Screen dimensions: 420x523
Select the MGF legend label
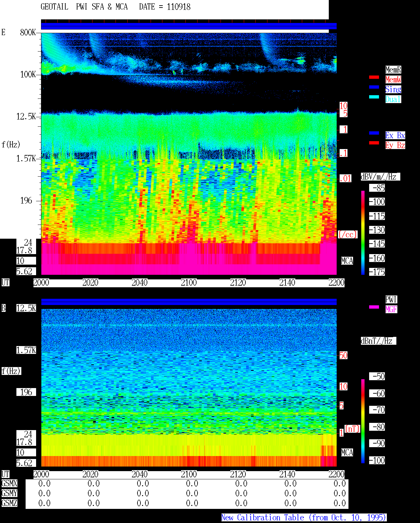point(391,309)
